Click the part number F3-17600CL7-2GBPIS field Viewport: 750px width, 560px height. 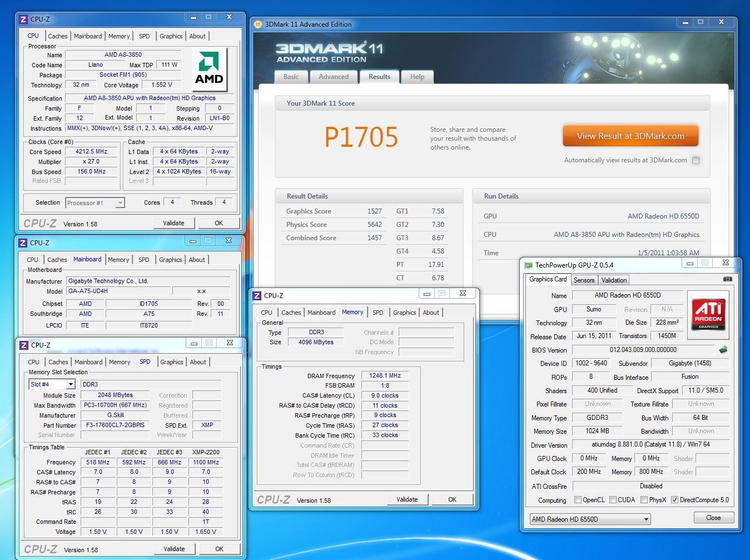click(115, 425)
